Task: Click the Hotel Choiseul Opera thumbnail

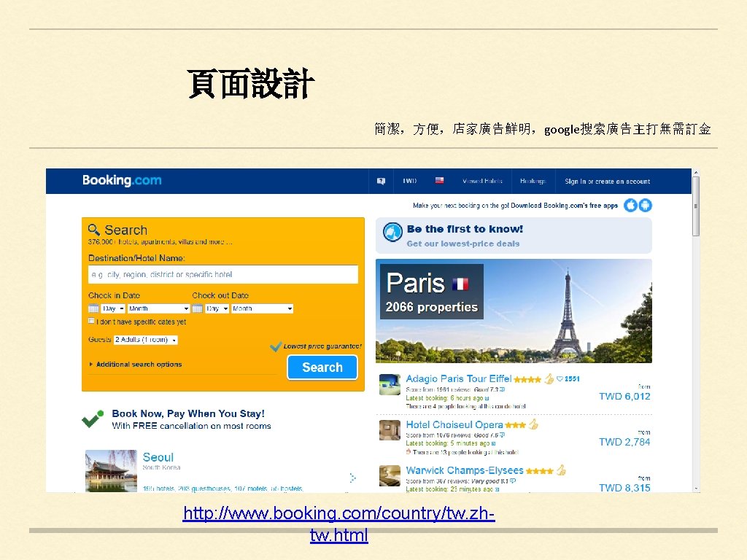Action: coord(390,430)
